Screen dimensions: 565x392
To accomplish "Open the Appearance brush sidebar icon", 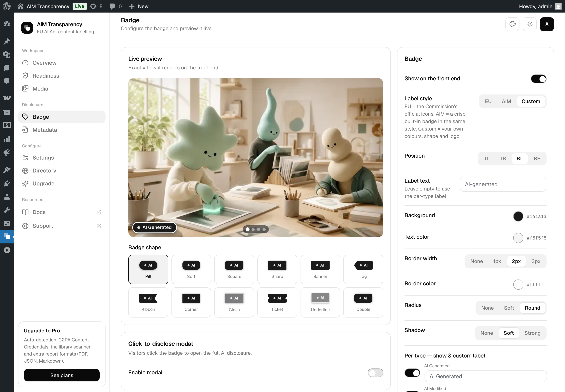I will [x=7, y=170].
